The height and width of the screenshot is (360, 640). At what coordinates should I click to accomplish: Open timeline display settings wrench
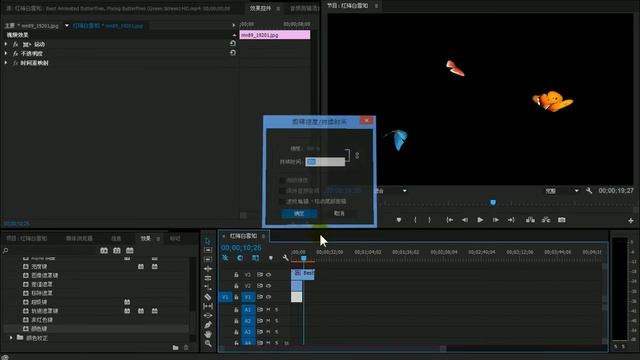(x=285, y=258)
